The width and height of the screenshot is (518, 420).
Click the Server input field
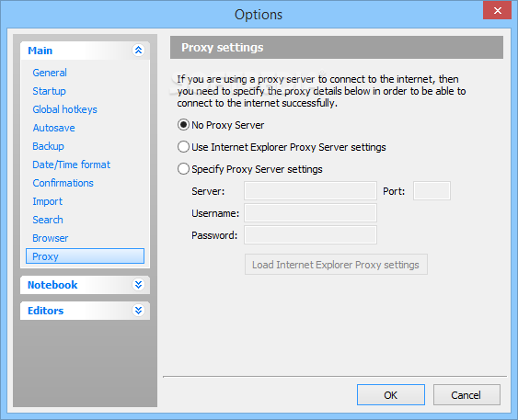(x=310, y=190)
